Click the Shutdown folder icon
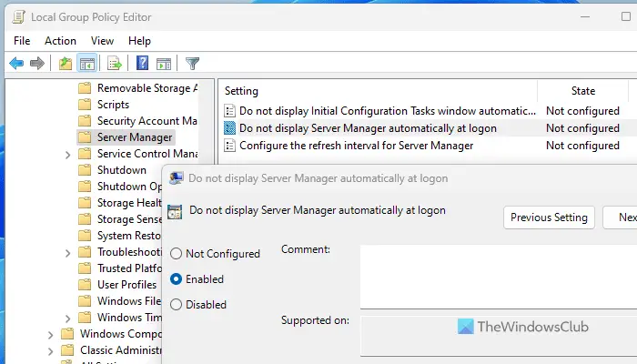This screenshot has width=637, height=364. pos(85,170)
